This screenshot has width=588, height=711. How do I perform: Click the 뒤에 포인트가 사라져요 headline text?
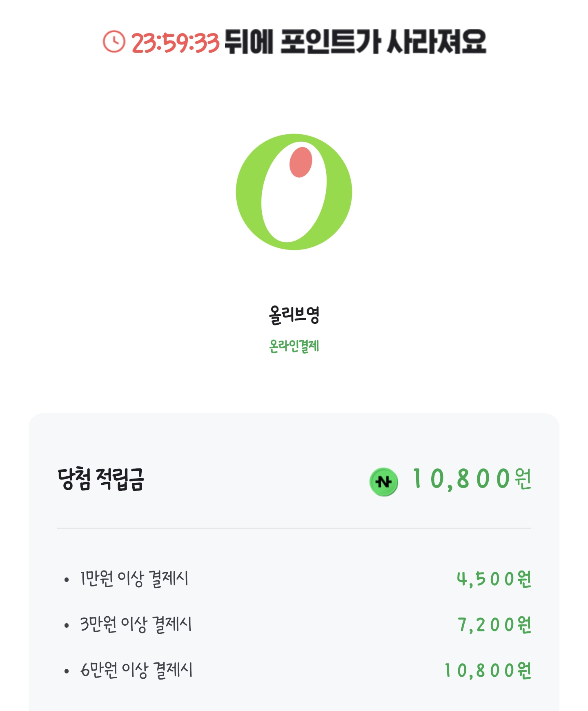[355, 42]
